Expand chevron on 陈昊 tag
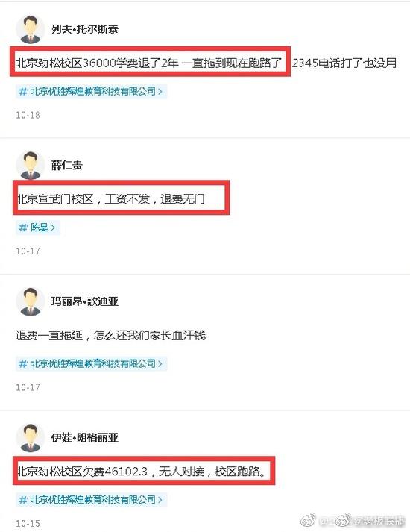This screenshot has width=410, height=532. click(x=53, y=228)
